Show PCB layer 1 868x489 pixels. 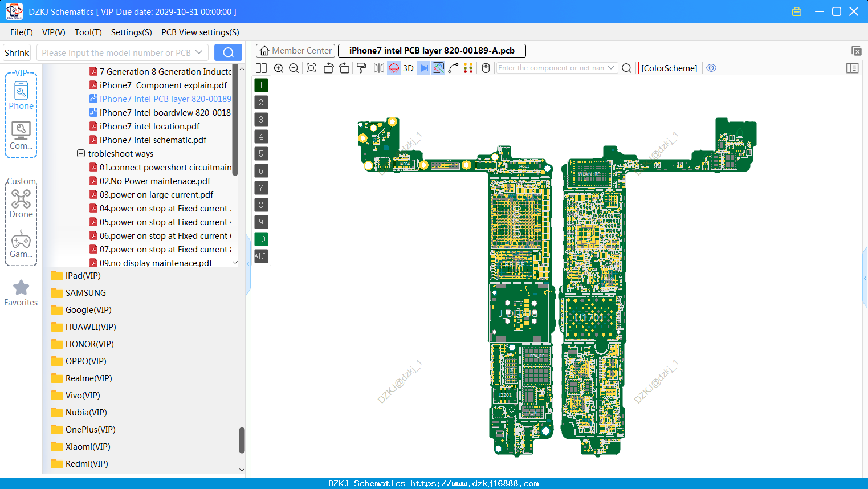261,85
